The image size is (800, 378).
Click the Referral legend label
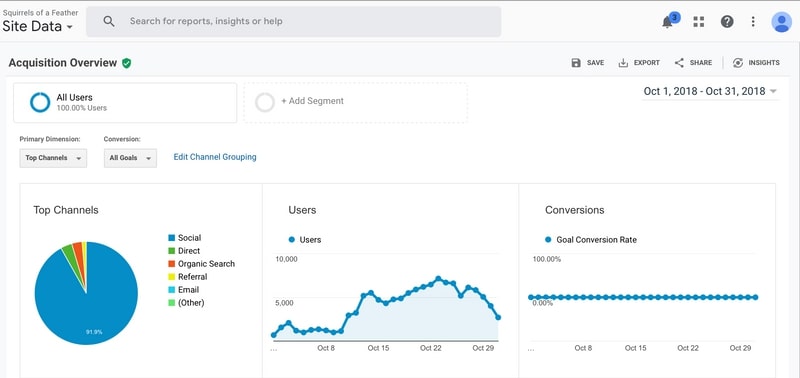coord(192,277)
